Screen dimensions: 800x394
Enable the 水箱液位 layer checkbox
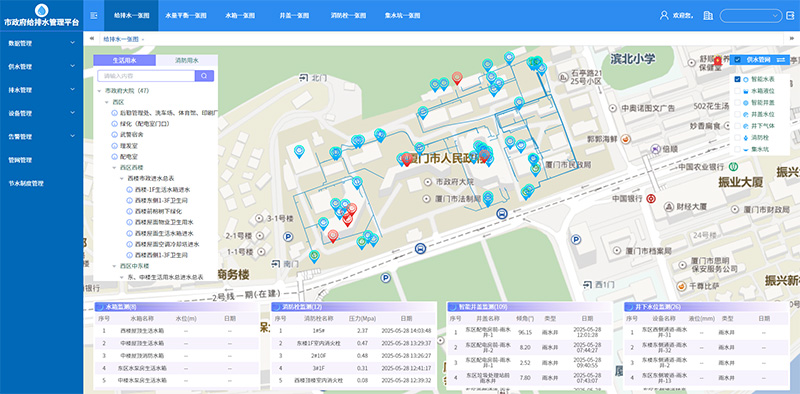pos(737,91)
